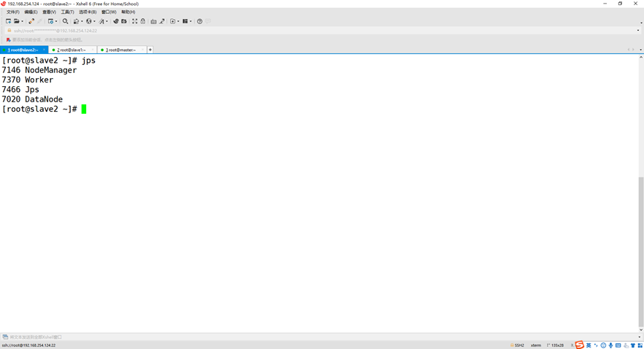Screen dimensions: 644x349
Task: Click the 7020 DataNode output line
Action: point(32,99)
